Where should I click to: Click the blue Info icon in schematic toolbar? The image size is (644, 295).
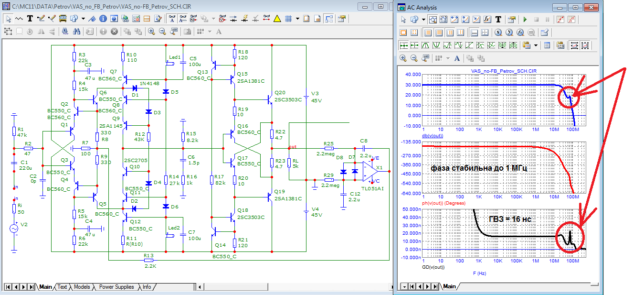pyautogui.click(x=104, y=19)
